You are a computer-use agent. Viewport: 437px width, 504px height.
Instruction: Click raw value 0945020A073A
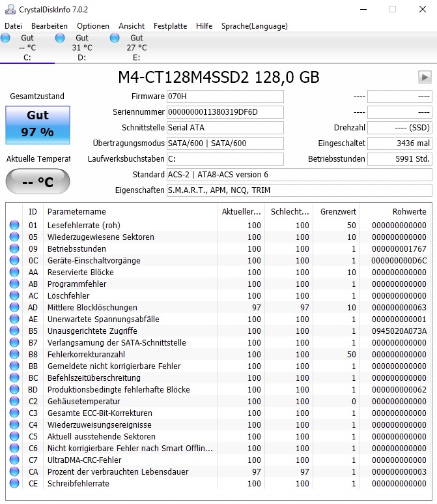pos(399,331)
